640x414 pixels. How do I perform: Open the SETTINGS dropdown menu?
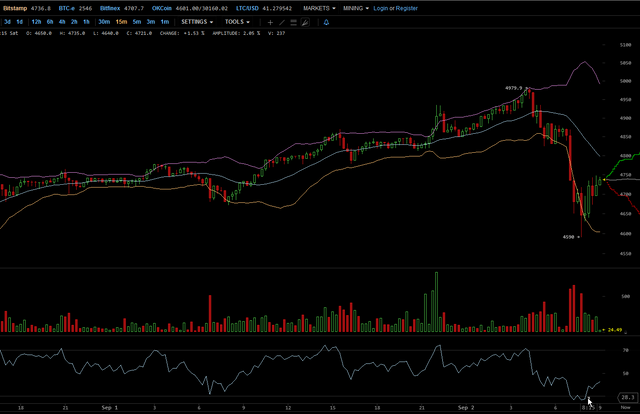pyautogui.click(x=198, y=21)
